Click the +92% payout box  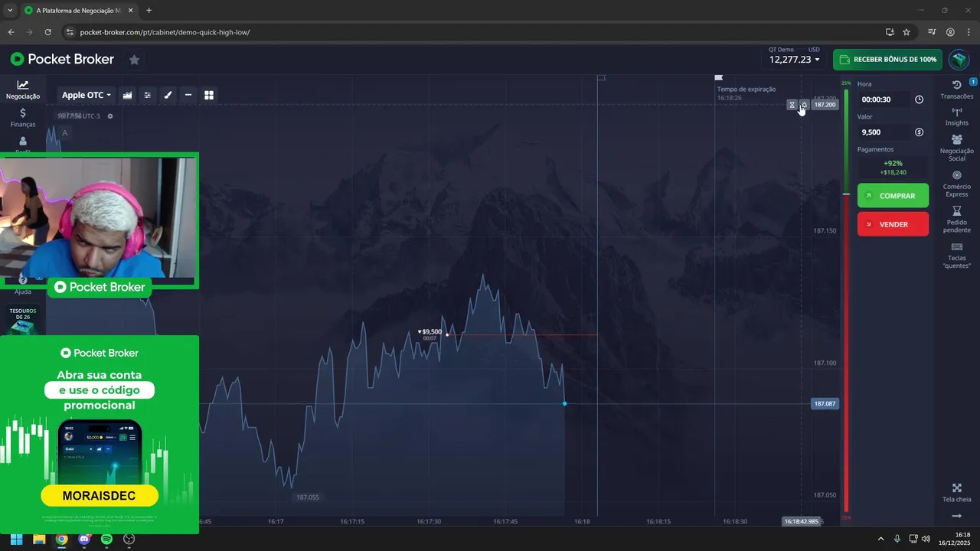893,168
